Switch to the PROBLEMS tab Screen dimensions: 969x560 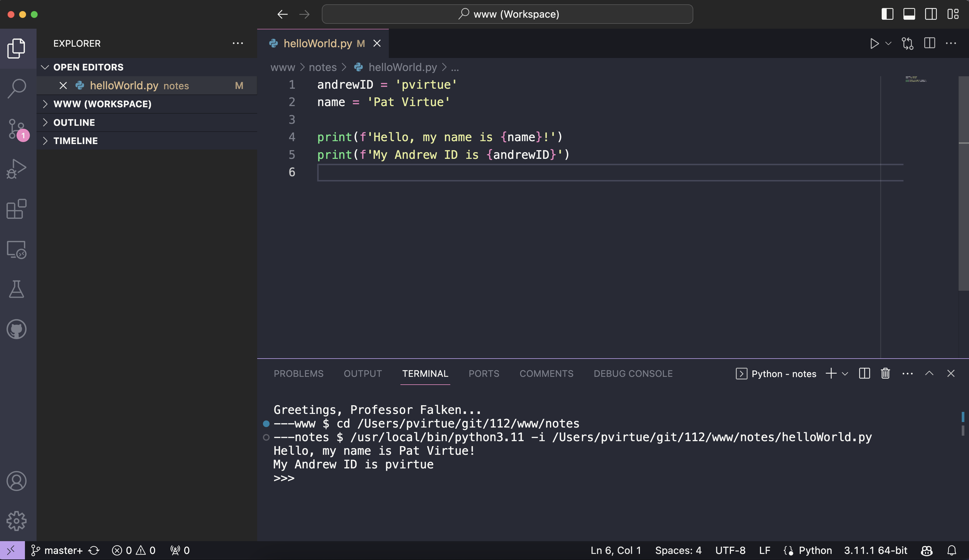(298, 374)
